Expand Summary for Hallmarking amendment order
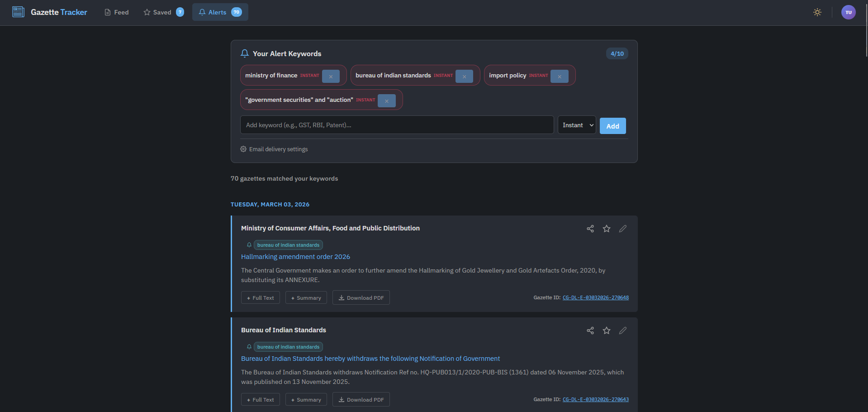Viewport: 868px width, 412px height. [x=306, y=297]
